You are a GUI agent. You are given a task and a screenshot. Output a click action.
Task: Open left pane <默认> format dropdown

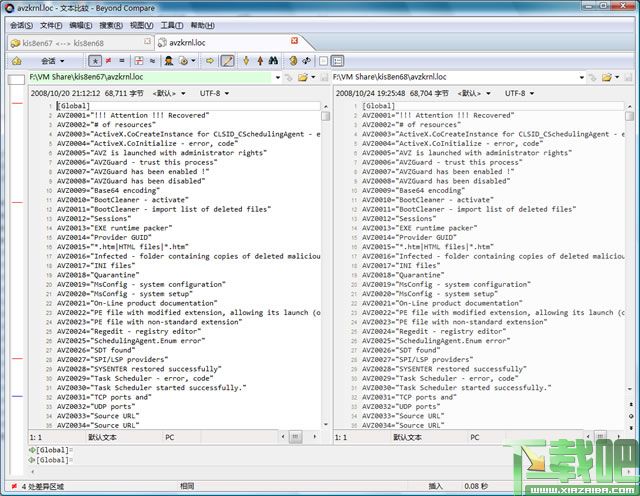(x=169, y=93)
